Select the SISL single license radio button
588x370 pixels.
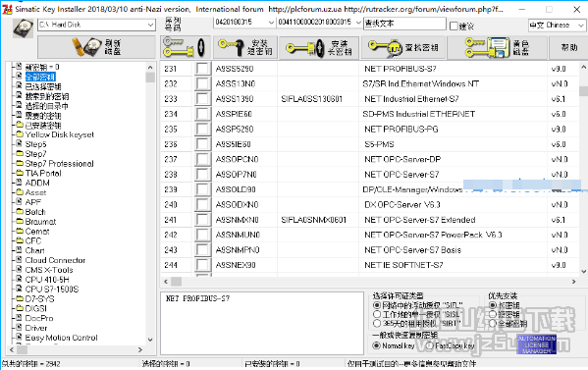coord(377,314)
